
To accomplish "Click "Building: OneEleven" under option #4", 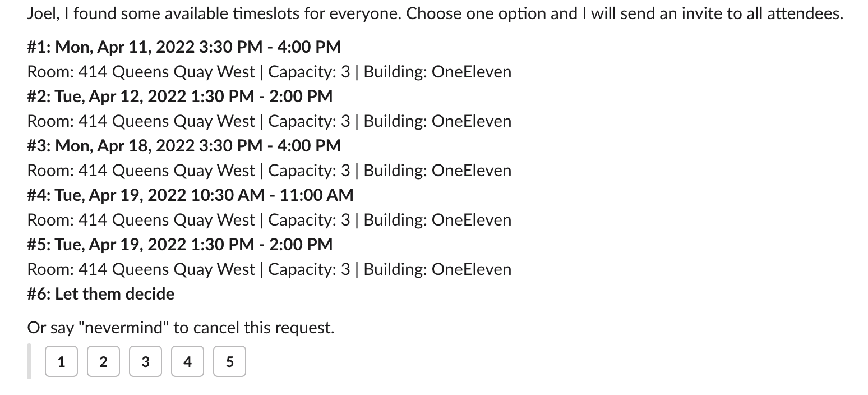I will click(437, 220).
